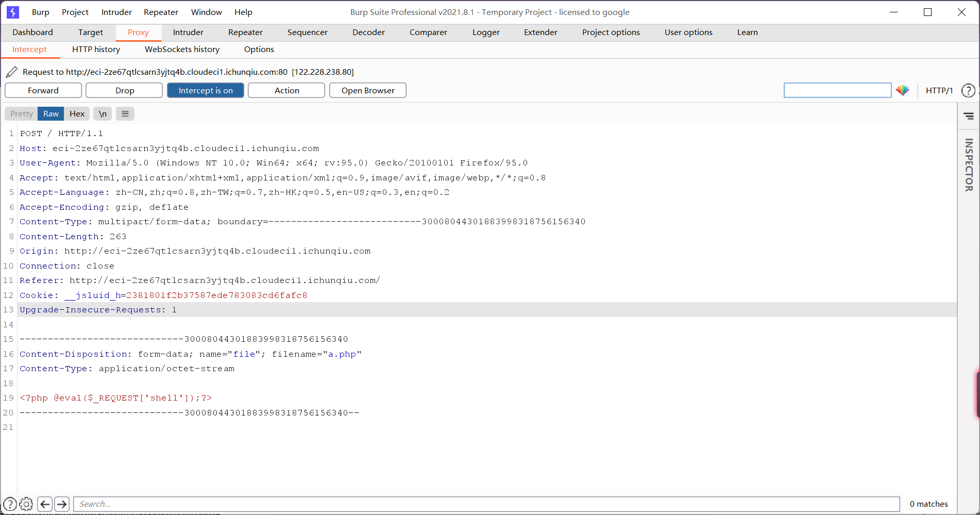Switch to the Sequencer tab
The image size is (980, 515).
pos(308,32)
